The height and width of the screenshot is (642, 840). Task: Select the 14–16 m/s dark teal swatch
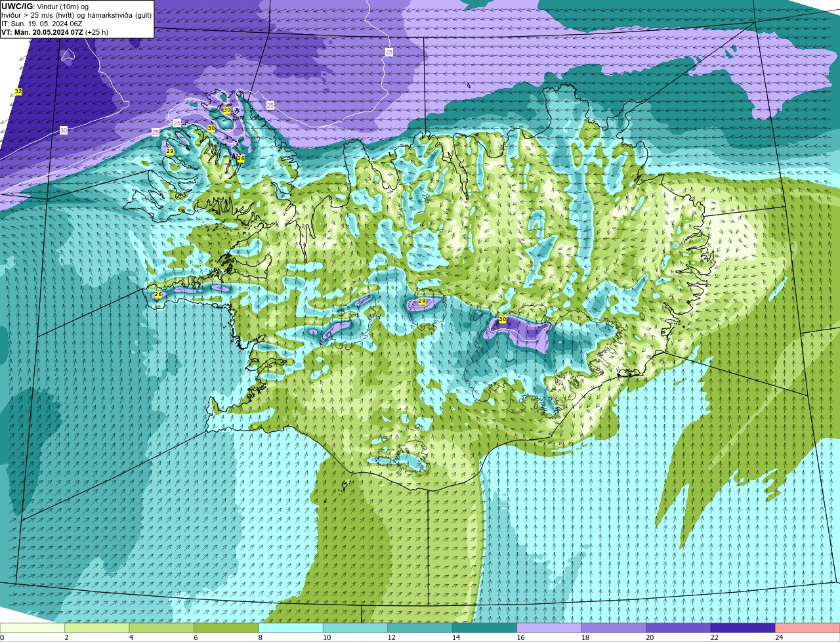(484, 628)
